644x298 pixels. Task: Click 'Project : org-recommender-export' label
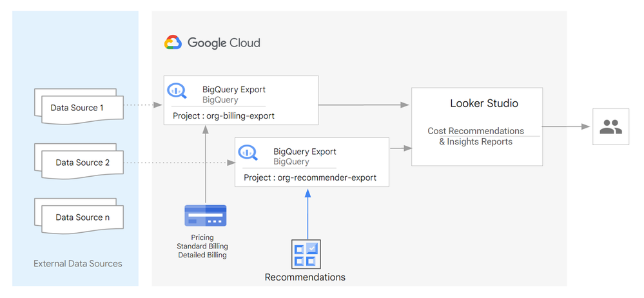310,178
